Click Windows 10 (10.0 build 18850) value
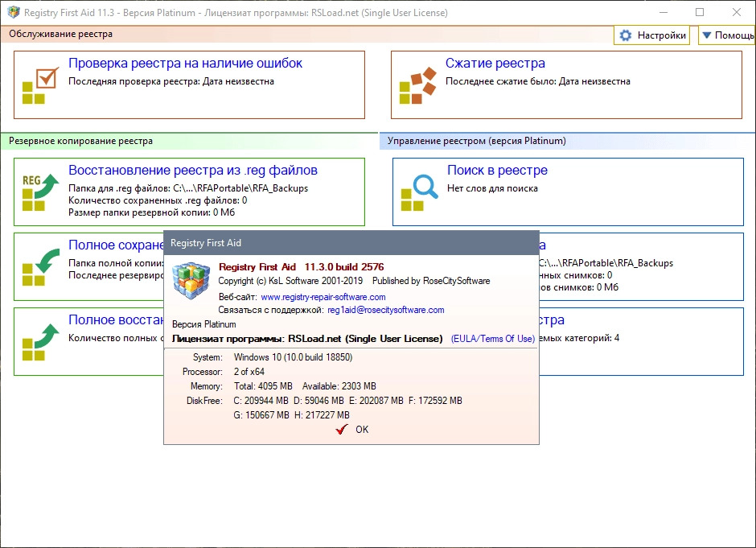756x548 pixels. (x=293, y=357)
